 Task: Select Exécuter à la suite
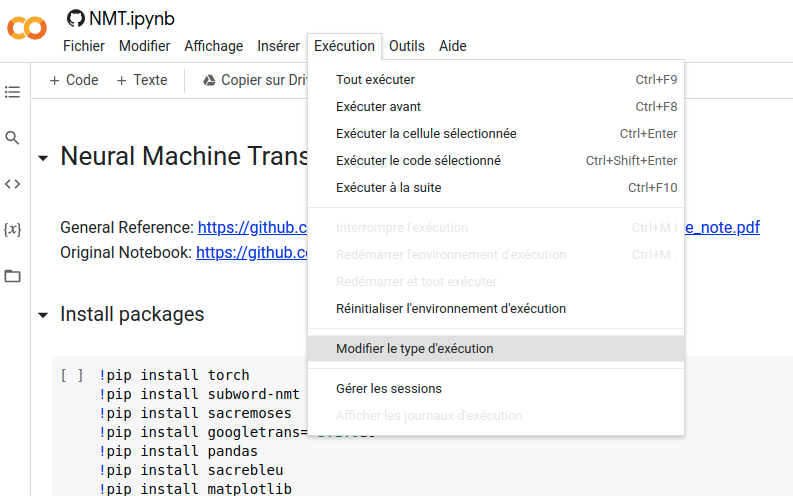point(496,188)
